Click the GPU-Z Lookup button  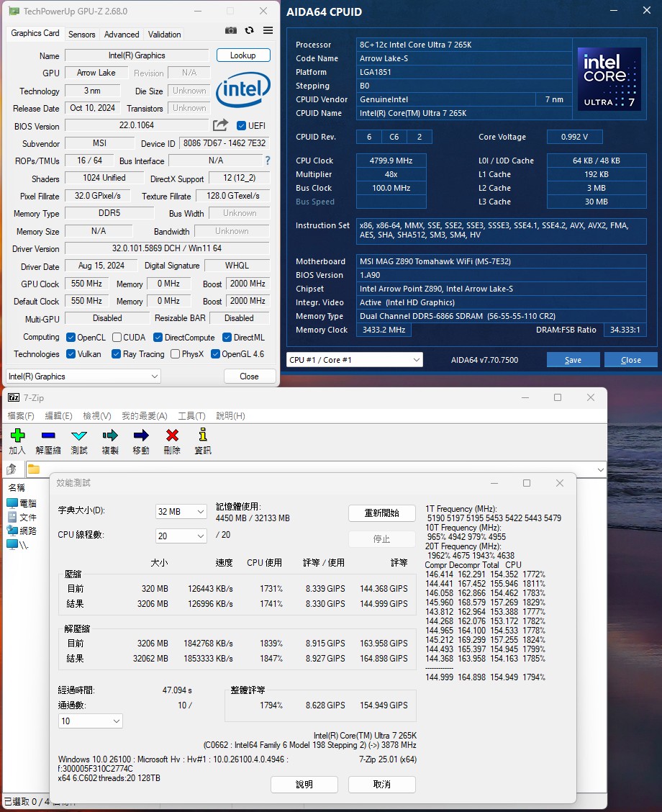(243, 55)
